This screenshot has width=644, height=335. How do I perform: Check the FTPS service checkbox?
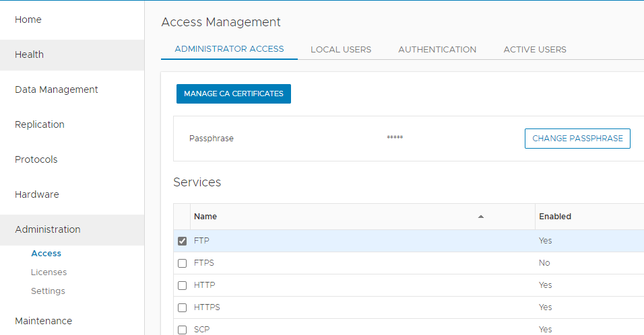(182, 263)
